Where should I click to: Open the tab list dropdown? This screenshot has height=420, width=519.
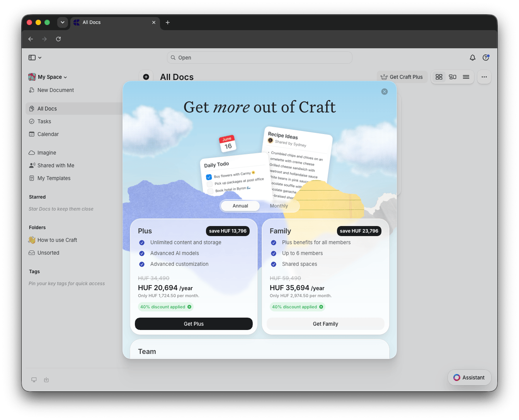[x=63, y=22]
